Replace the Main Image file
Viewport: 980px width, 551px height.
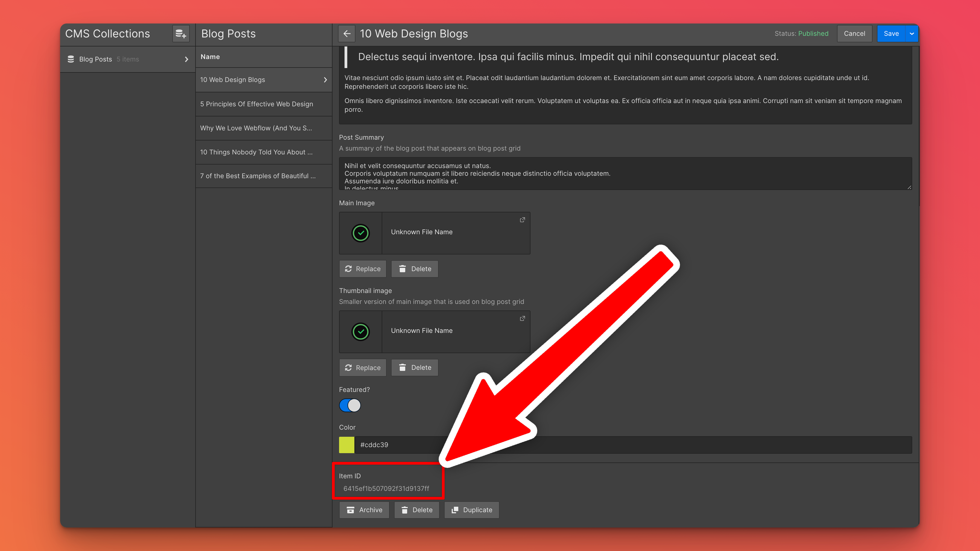pos(363,269)
